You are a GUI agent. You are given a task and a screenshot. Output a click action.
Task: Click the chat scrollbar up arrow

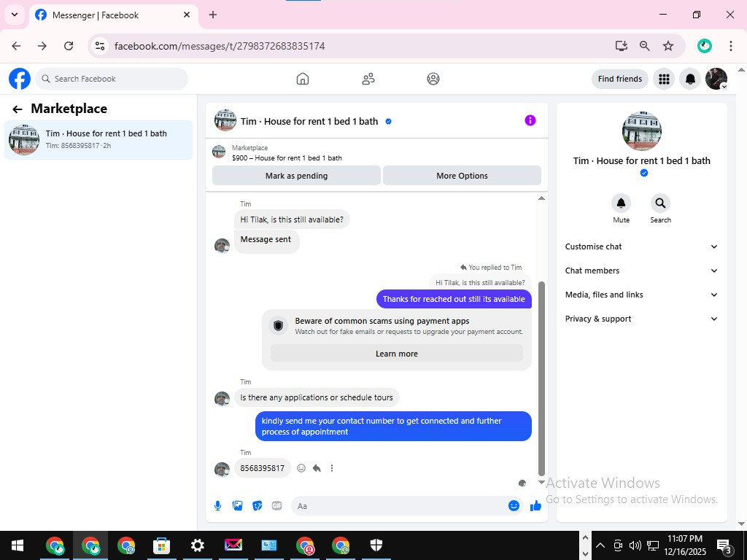click(541, 198)
